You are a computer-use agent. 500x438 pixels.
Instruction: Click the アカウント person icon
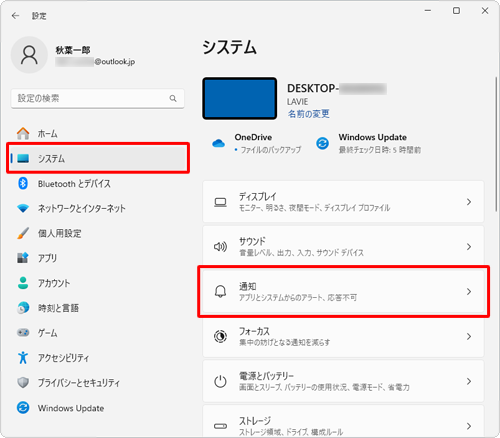click(23, 283)
